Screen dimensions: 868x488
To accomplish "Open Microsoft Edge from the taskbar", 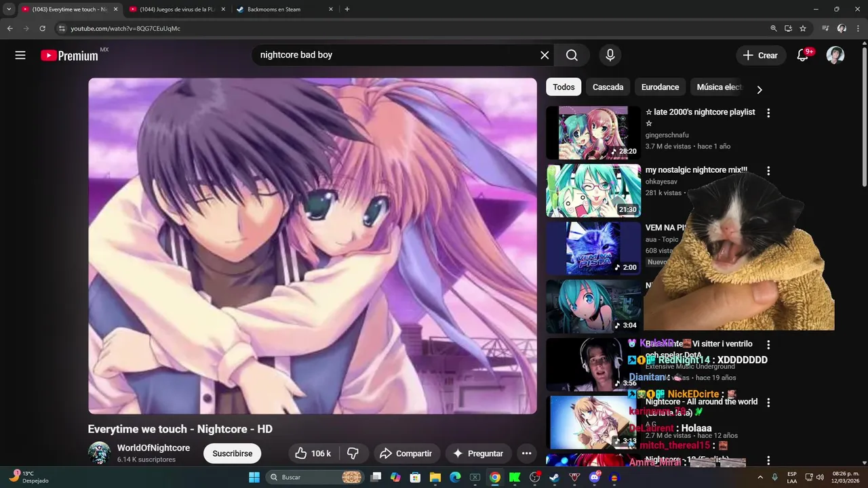I will point(455,477).
